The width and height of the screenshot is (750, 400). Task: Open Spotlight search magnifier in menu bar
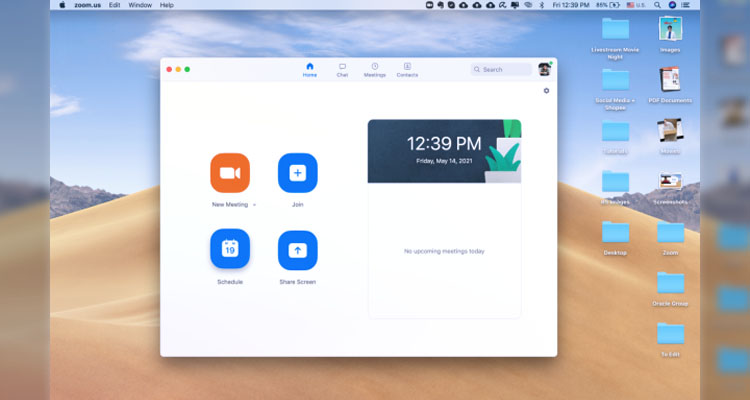(658, 5)
